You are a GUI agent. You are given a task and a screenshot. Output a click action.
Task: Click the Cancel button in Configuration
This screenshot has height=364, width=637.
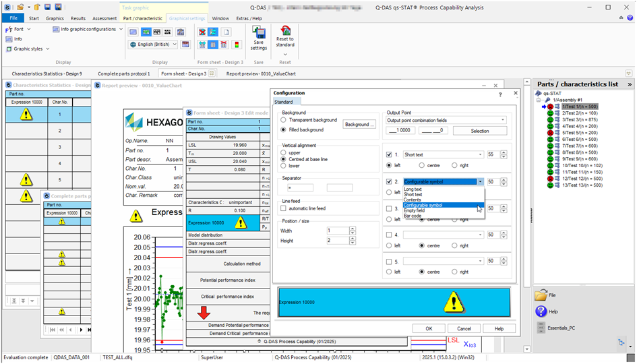tap(464, 329)
